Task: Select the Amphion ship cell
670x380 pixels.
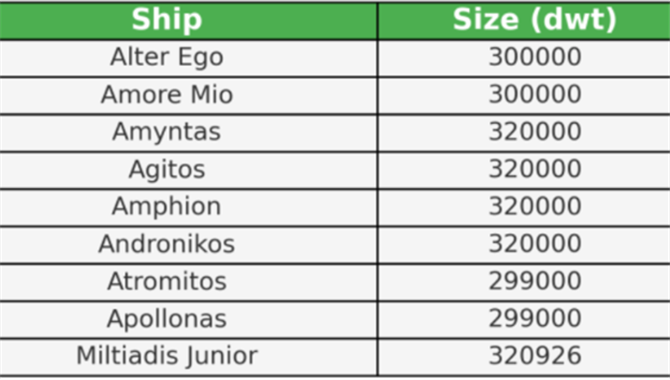Action: [x=188, y=208]
